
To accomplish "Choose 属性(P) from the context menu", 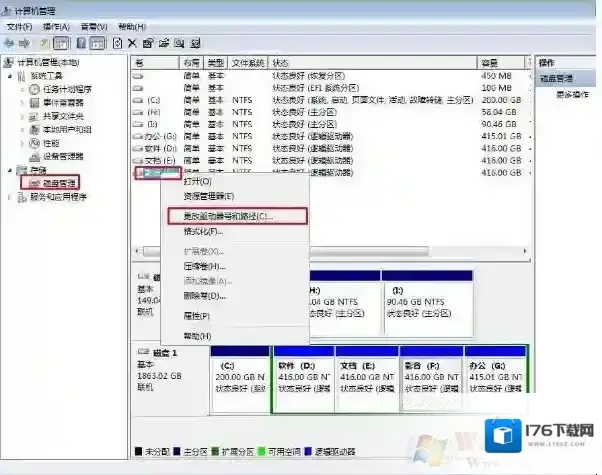I will tap(197, 316).
